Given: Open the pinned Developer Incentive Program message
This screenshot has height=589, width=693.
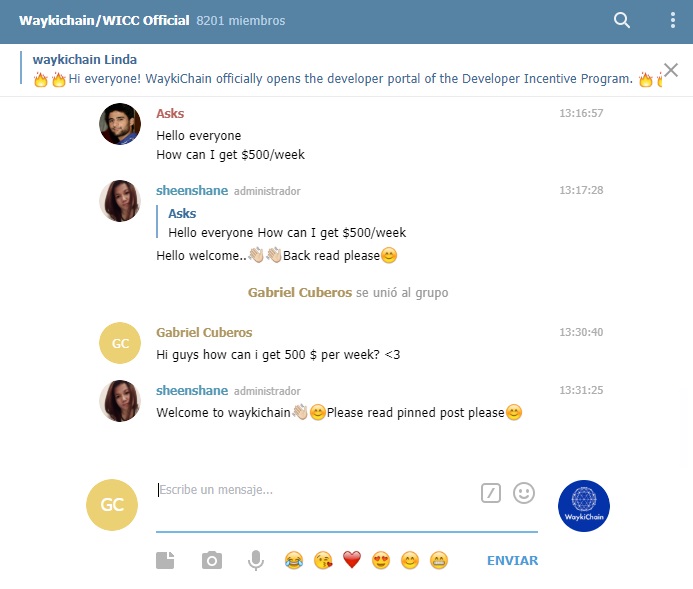Looking at the screenshot, I should click(x=340, y=69).
